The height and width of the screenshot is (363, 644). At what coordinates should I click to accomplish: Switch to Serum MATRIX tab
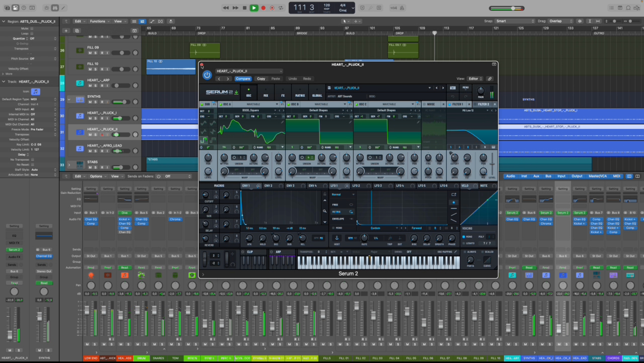pyautogui.click(x=300, y=92)
